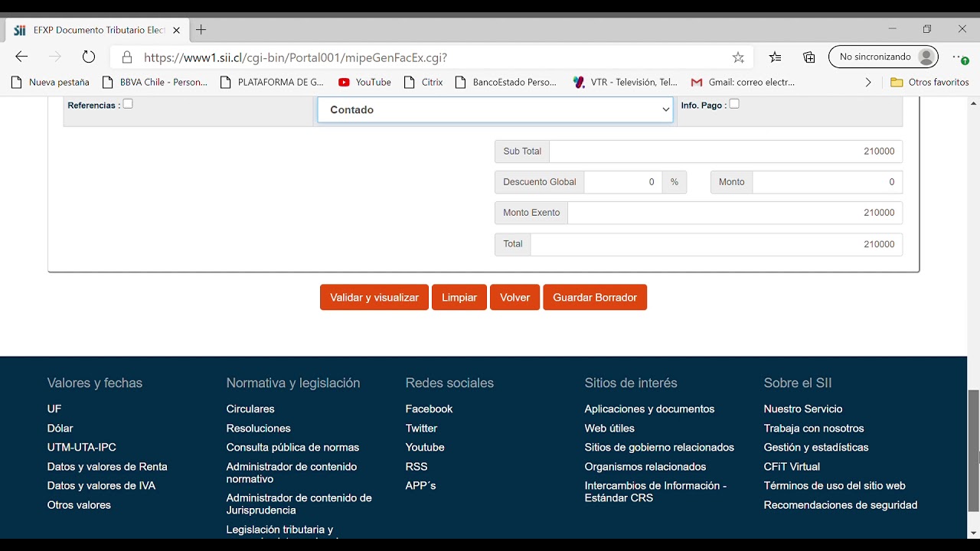This screenshot has height=551, width=980.
Task: Click the Guardar Borrador button
Action: 595,298
